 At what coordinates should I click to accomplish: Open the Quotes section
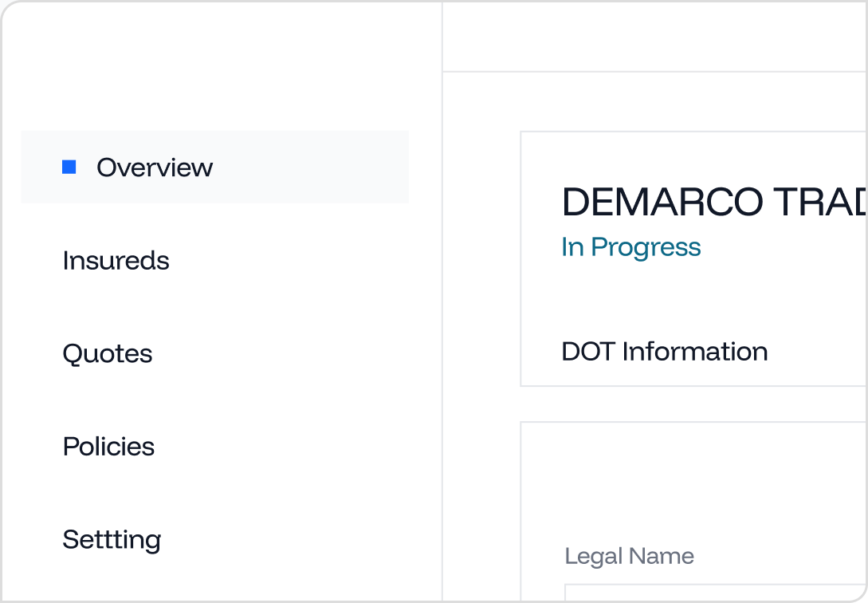tap(108, 354)
